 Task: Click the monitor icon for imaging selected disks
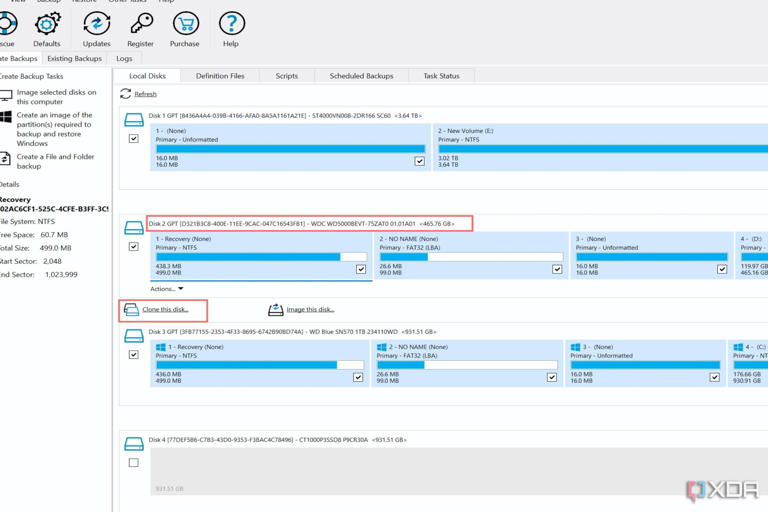pyautogui.click(x=5, y=96)
